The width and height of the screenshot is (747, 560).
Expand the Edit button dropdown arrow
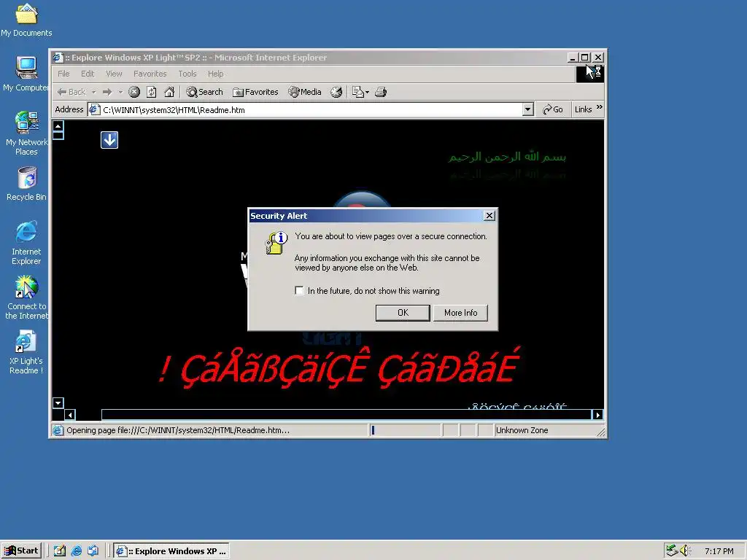coord(368,93)
